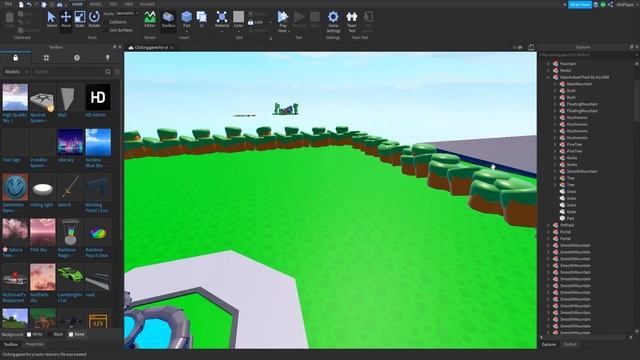Screen dimensions: 640x360
Task: Select None background option
Action: 76,334
